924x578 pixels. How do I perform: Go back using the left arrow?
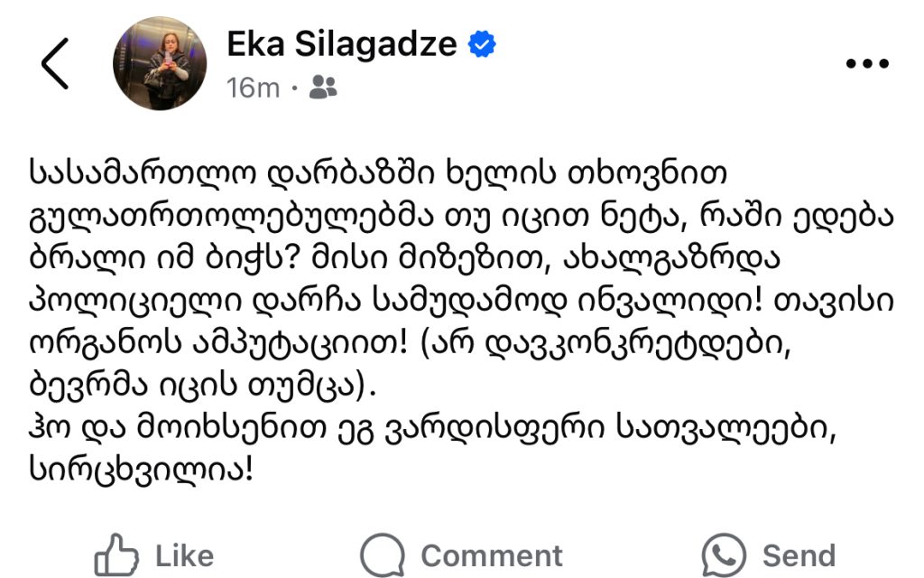pyautogui.click(x=55, y=64)
